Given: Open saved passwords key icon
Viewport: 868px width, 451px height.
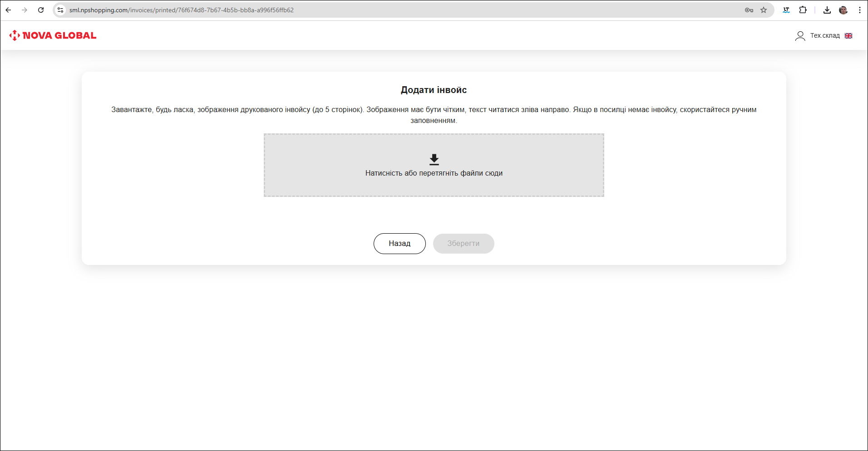Looking at the screenshot, I should (749, 10).
